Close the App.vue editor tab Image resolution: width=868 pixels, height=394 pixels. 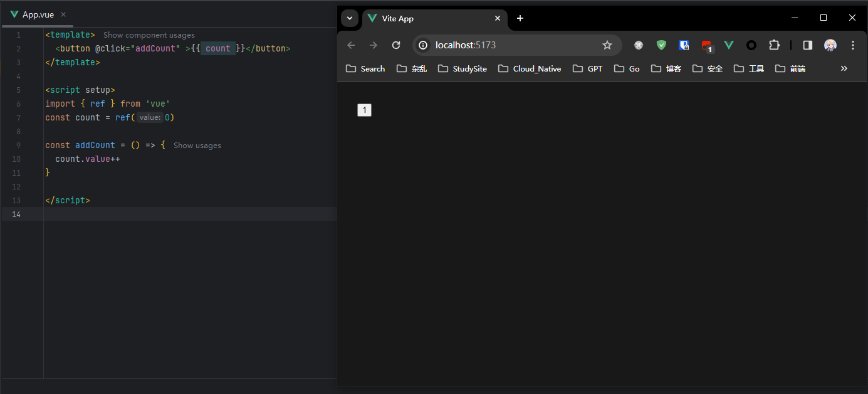63,14
